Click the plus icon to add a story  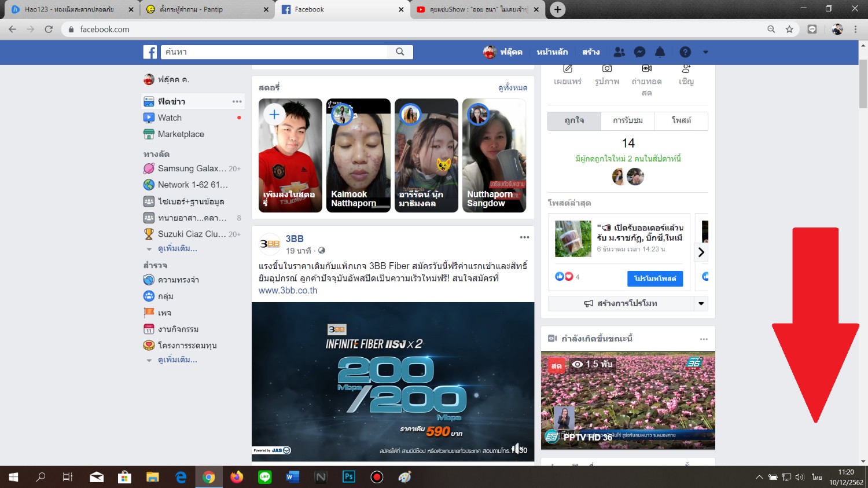pos(274,115)
